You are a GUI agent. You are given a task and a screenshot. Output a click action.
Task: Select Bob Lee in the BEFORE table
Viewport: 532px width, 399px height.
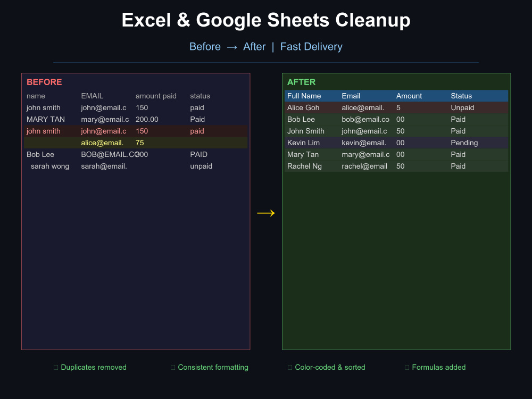coord(40,154)
